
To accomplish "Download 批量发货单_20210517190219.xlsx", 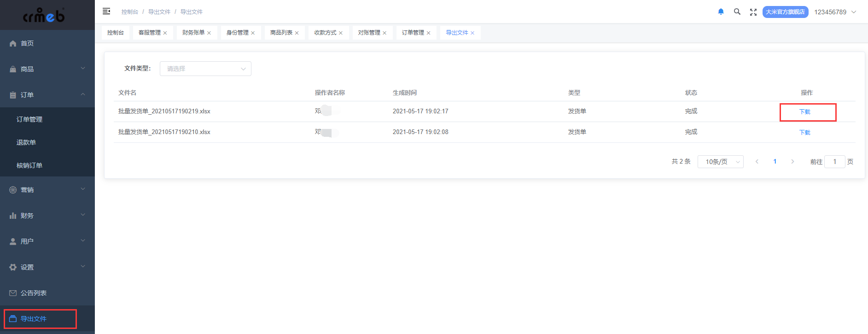I will pos(804,112).
